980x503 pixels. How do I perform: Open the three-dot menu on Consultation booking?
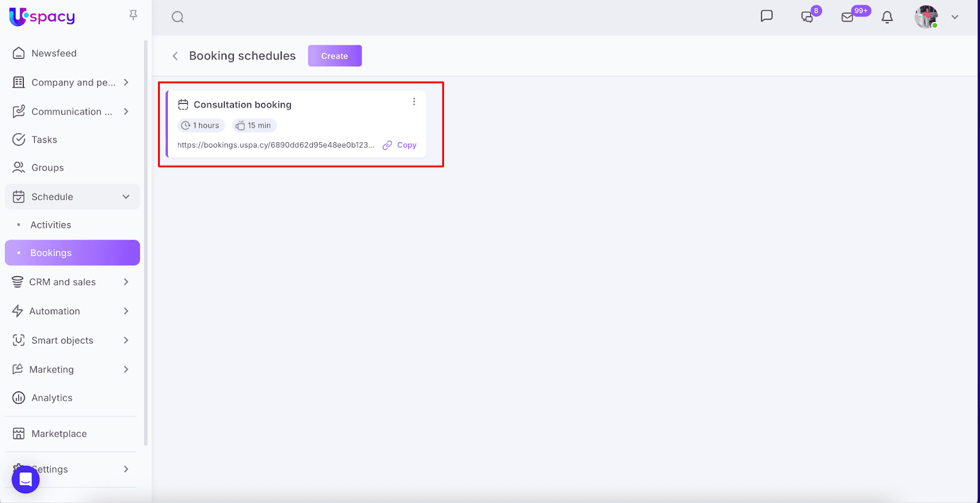point(414,102)
